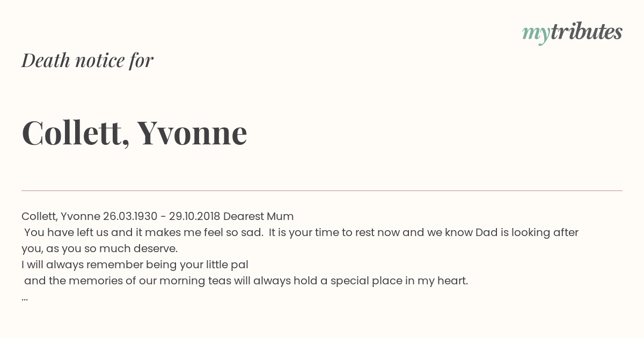Screen dimensions: 644x338
Task: Click the 'Death notice for' heading
Action: [x=87, y=61]
